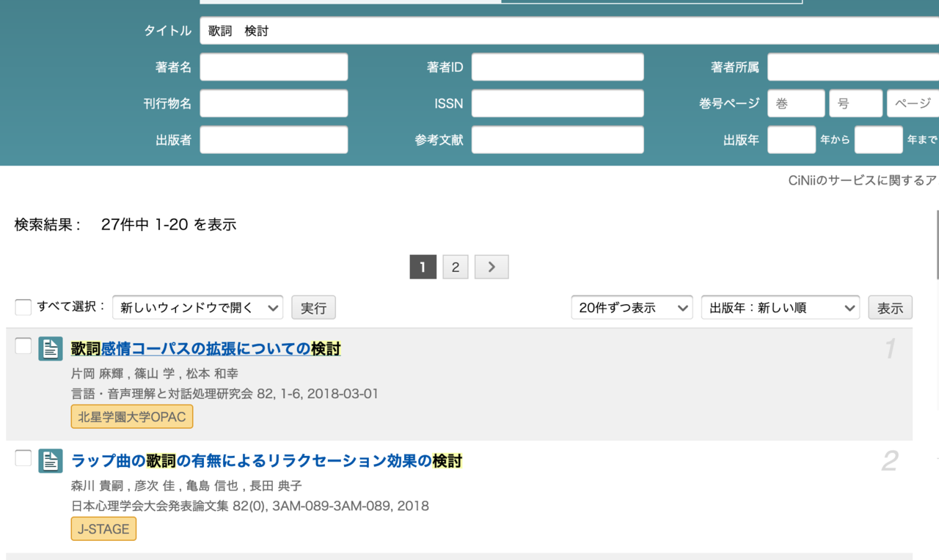The height and width of the screenshot is (560, 939).
Task: Click the CiNiiのサービスに関する notice link
Action: point(863,180)
